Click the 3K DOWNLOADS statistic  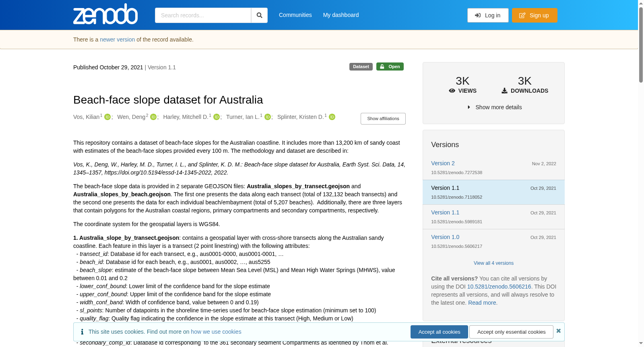coord(525,85)
